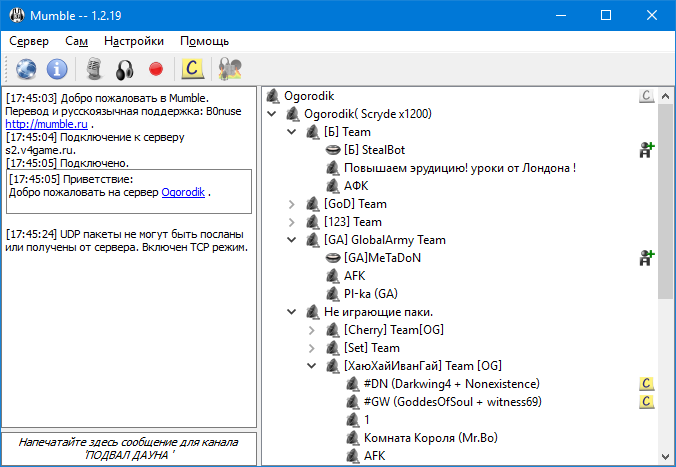Click the chat message input field
Image resolution: width=676 pixels, height=467 pixels.
pyautogui.click(x=129, y=448)
